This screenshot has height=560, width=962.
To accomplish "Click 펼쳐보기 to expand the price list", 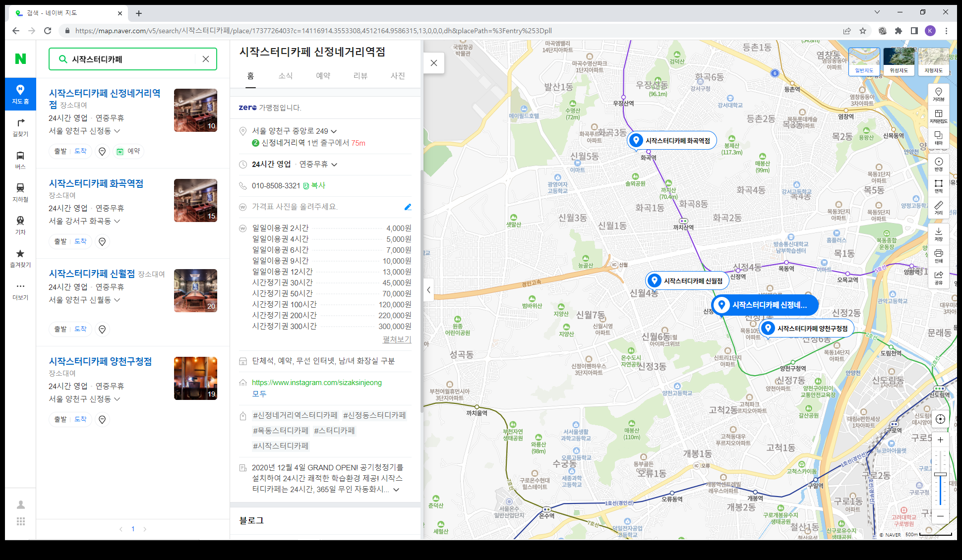I will pos(397,339).
